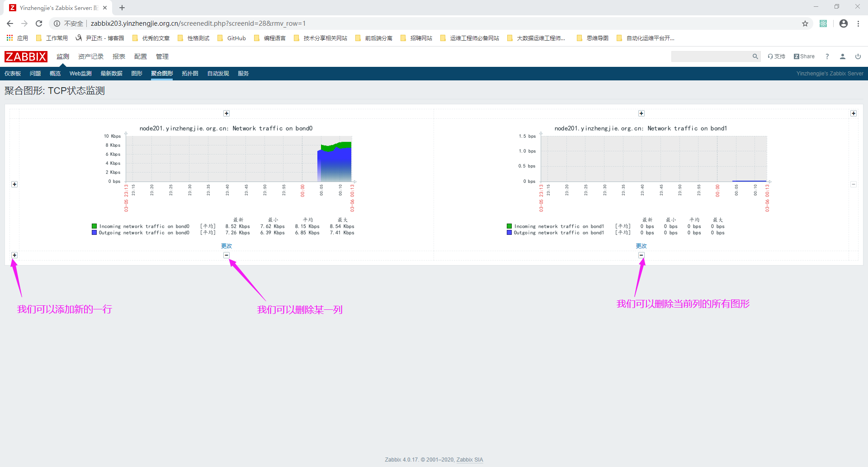
Task: Click the address bar URL
Action: (198, 23)
